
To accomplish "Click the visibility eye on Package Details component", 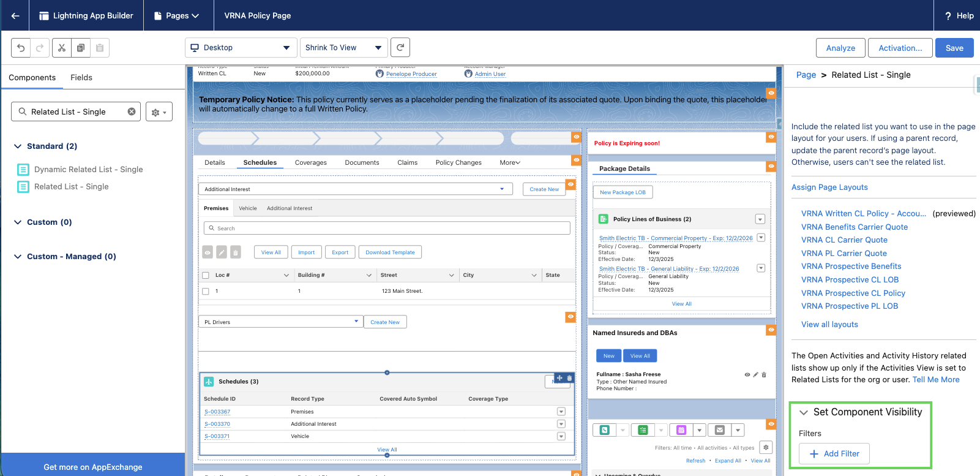I will pyautogui.click(x=771, y=166).
